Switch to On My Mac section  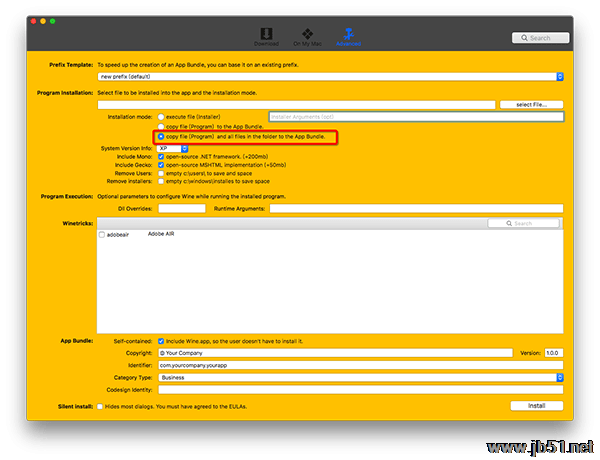306,36
